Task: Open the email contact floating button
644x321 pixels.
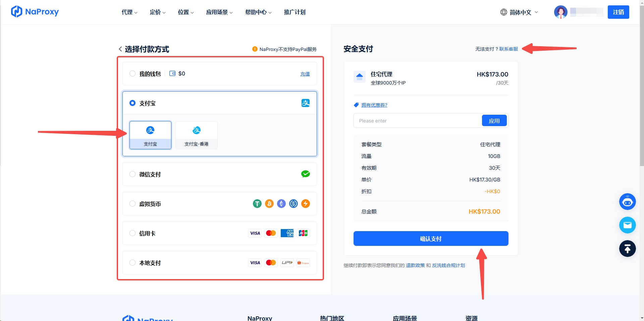Action: tap(627, 225)
